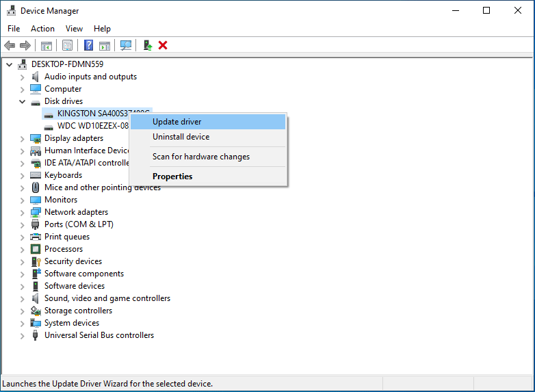Click the Audio inputs and outputs speaker icon
This screenshot has width=535, height=392.
pos(35,77)
